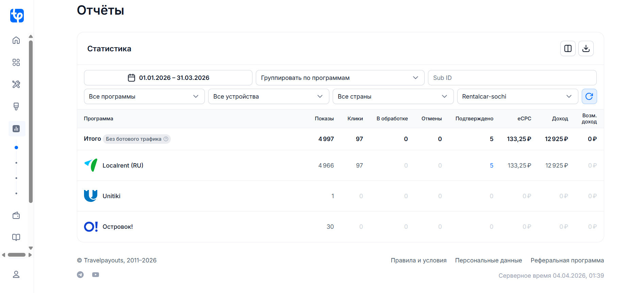This screenshot has height=293, width=644.
Task: Click the Sub ID input field
Action: tap(512, 78)
